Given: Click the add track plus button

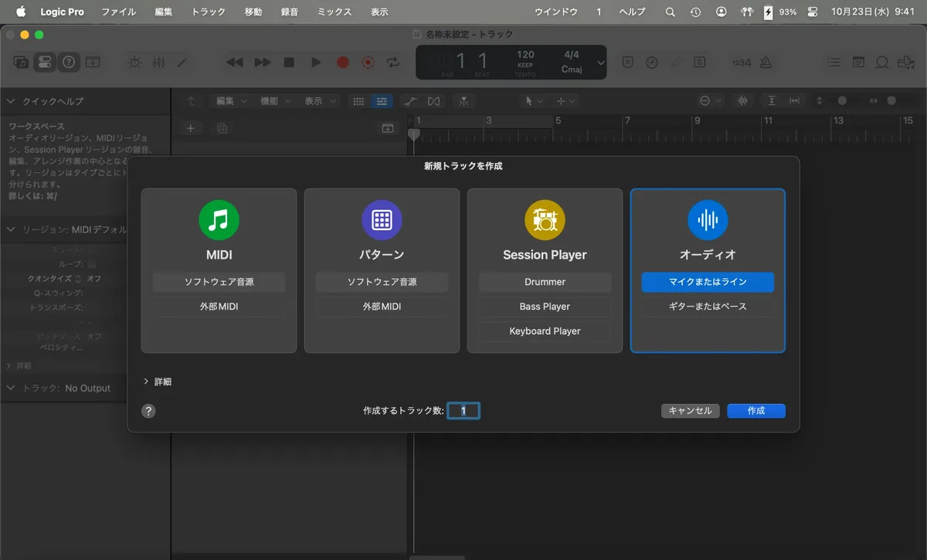Looking at the screenshot, I should click(191, 128).
